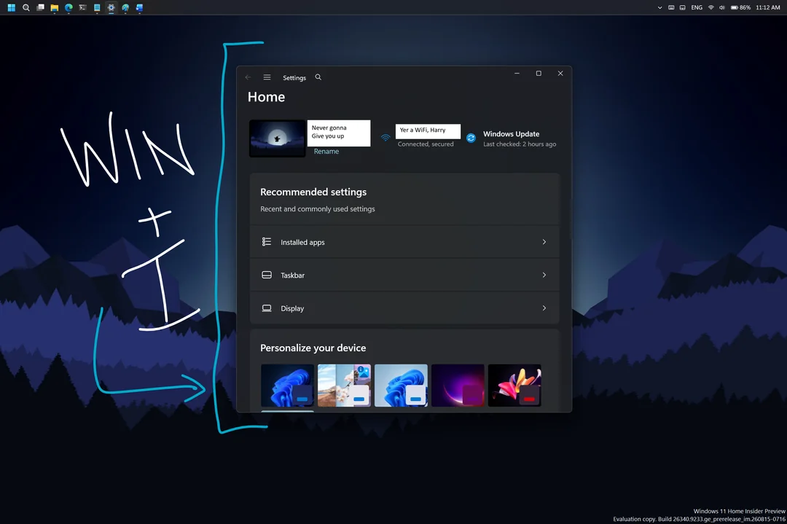Go back using Settings back arrow
The image size is (787, 524).
click(x=248, y=77)
